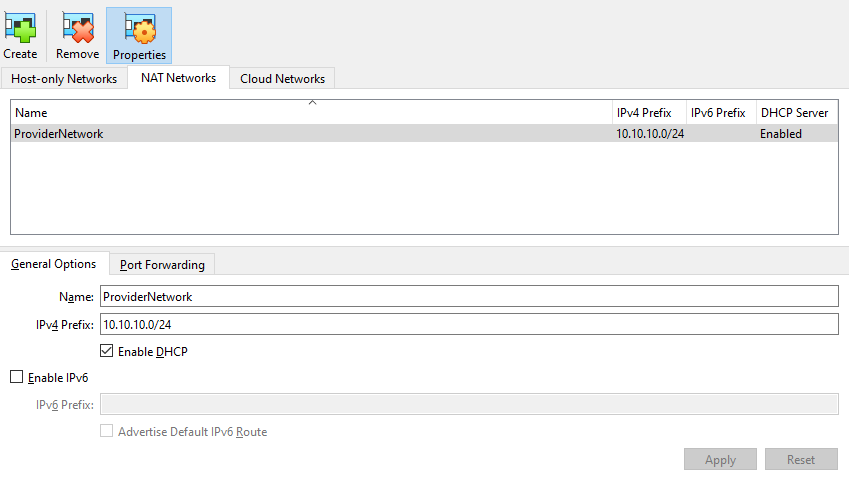The image size is (849, 481).
Task: Enable the IPv6 checkbox
Action: coord(16,377)
